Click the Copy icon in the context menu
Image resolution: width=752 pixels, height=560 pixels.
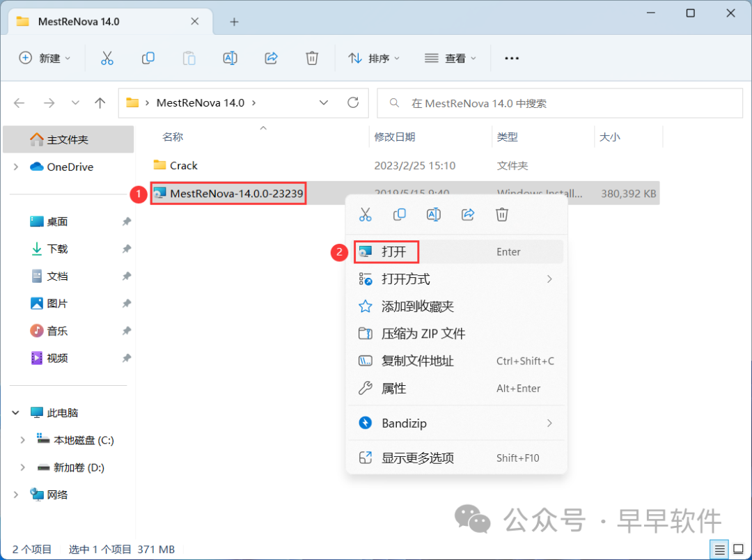(x=400, y=215)
